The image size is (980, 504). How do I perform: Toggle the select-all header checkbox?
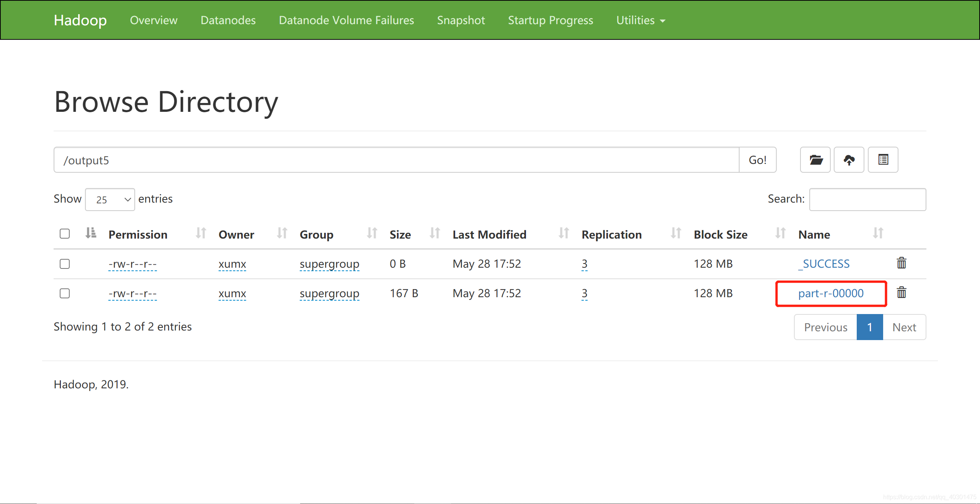65,234
